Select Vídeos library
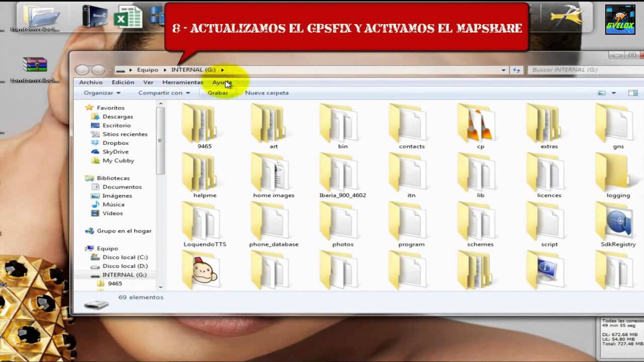The height and width of the screenshot is (362, 644). coord(112,213)
